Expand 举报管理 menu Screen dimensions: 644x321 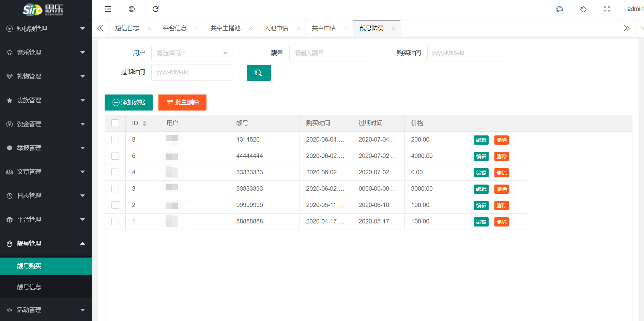46,148
